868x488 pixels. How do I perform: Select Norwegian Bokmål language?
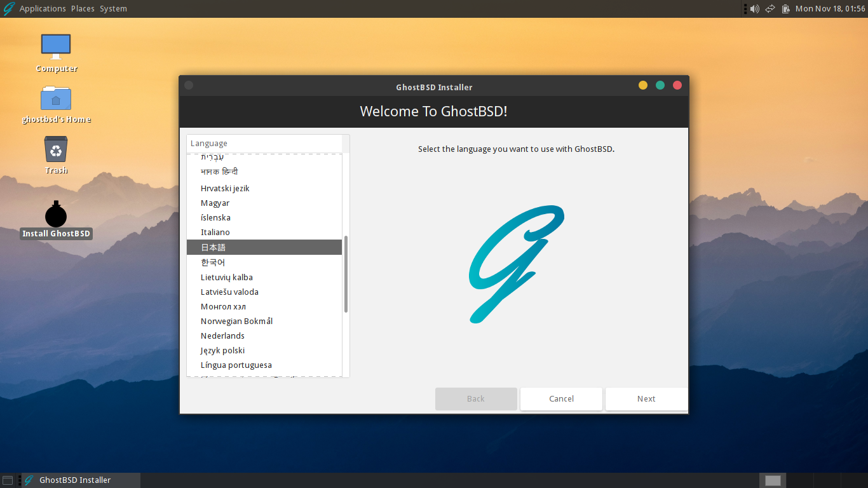[x=264, y=322]
